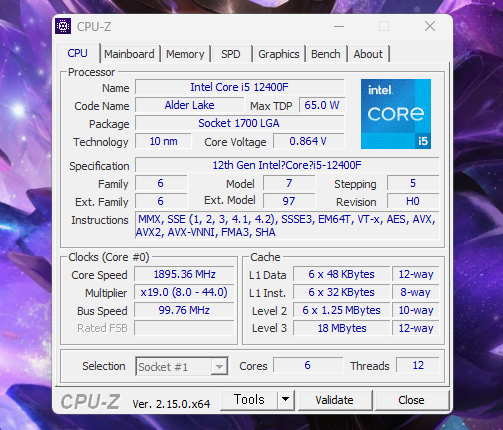Image resolution: width=503 pixels, height=430 pixels.
Task: Close the CPU-Z window with X
Action: [x=430, y=26]
